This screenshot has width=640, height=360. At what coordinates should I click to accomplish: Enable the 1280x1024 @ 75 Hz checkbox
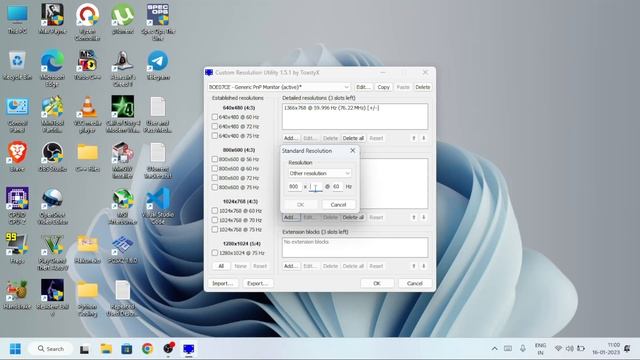pyautogui.click(x=215, y=253)
